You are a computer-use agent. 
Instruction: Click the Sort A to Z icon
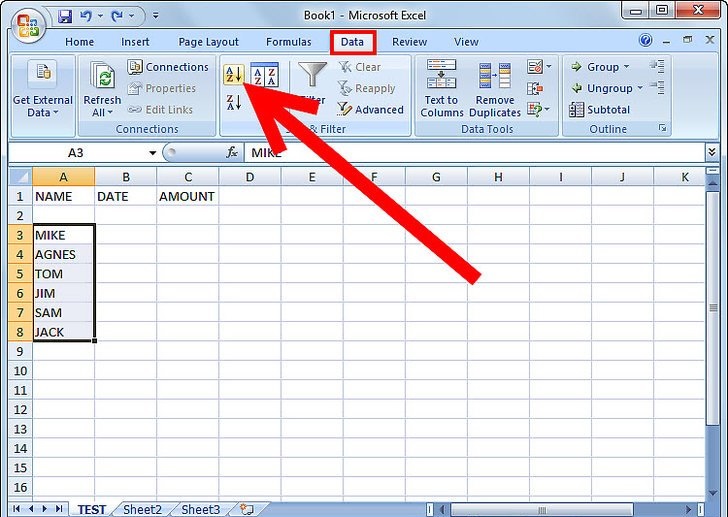pos(233,75)
